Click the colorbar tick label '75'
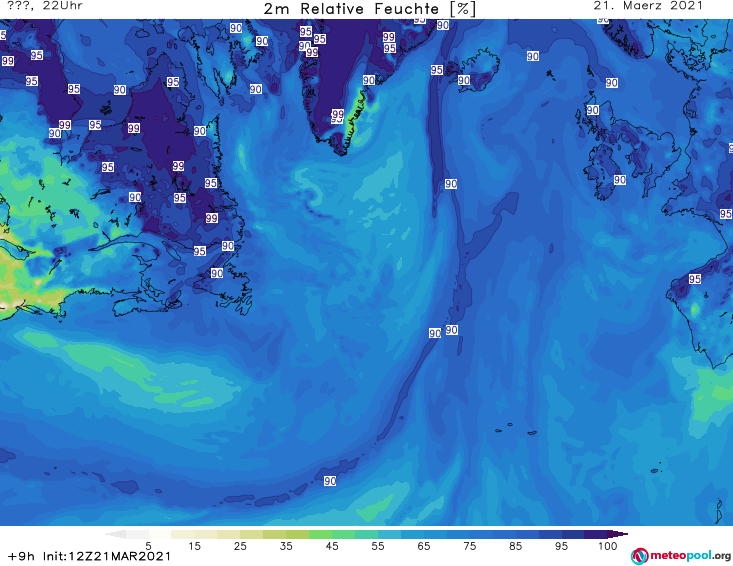The height and width of the screenshot is (566, 733). tap(469, 546)
